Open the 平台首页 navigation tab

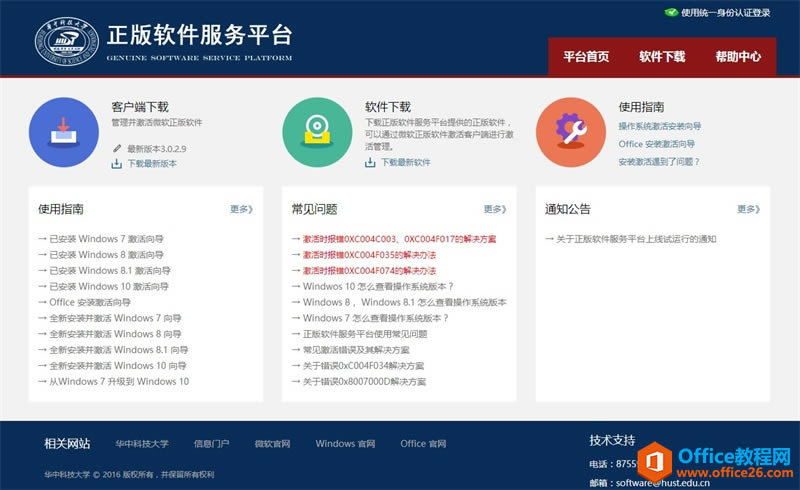click(x=586, y=57)
